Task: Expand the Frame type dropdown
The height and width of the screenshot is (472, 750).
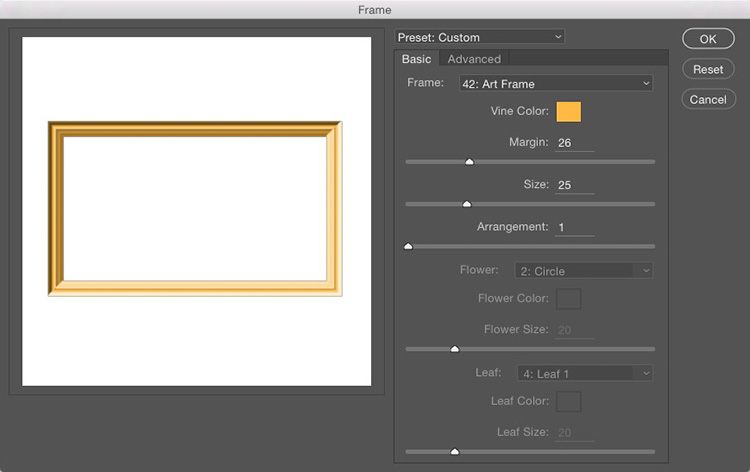Action: (555, 83)
